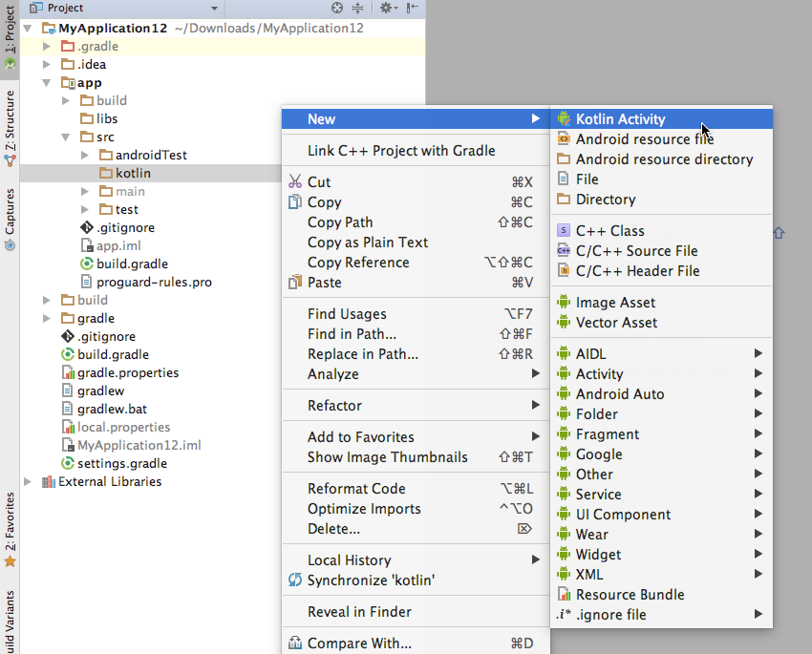This screenshot has height=654, width=812.
Task: Click the Image Asset android icon
Action: pos(564,302)
